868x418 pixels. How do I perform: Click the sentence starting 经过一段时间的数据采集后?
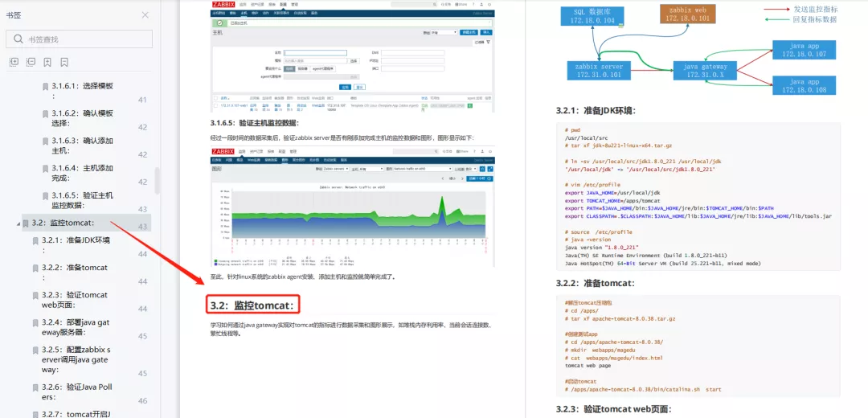coord(342,137)
